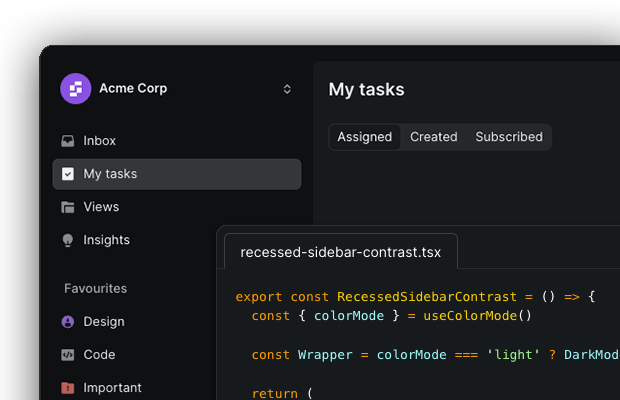The width and height of the screenshot is (620, 400).
Task: Open the Insights sidebar label
Action: tap(106, 240)
